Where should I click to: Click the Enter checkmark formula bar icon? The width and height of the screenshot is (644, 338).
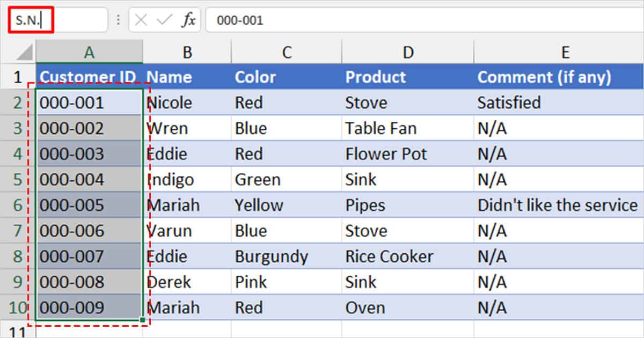click(164, 20)
